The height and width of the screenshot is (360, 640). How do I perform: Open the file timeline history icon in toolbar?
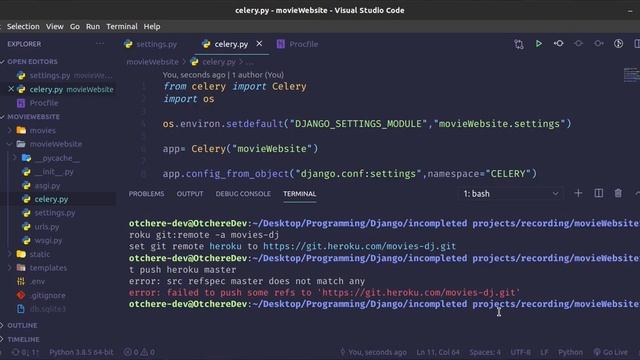[618, 44]
